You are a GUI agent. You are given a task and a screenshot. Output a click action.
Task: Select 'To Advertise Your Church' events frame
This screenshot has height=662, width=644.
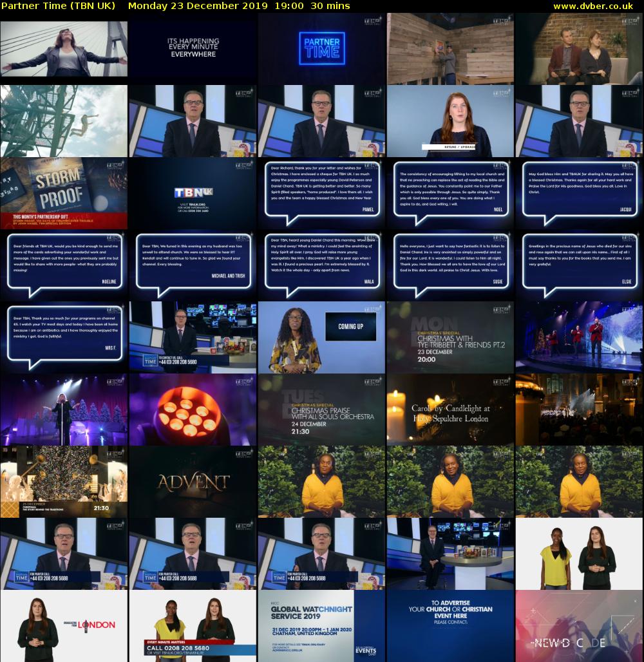coord(451,626)
